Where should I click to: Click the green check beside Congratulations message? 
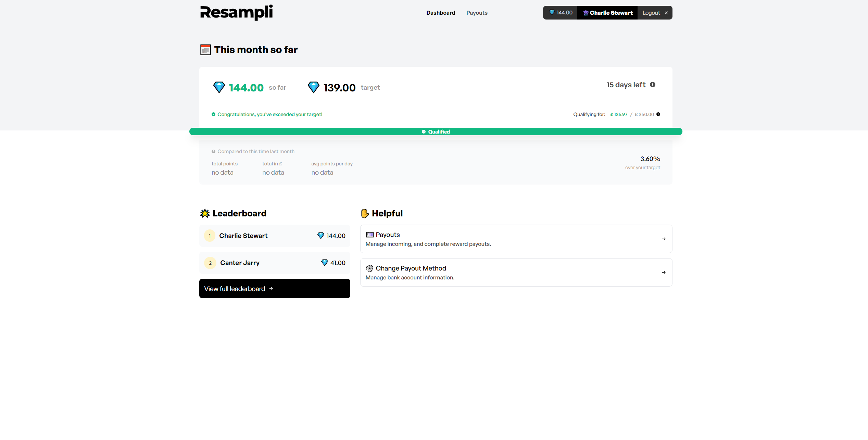(213, 114)
